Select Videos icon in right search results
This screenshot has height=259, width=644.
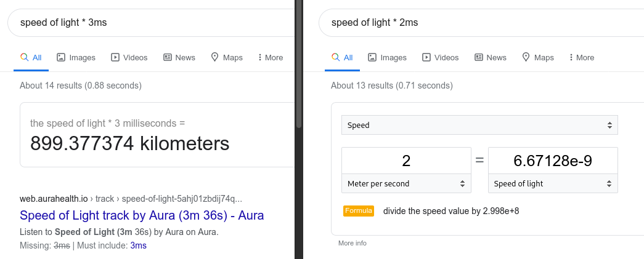[x=426, y=57]
